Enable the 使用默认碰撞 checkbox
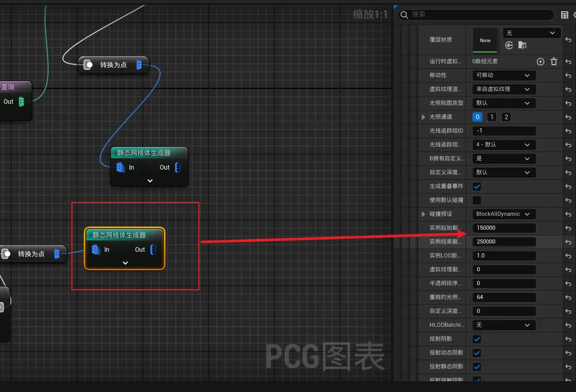Image resolution: width=576 pixels, height=392 pixels. (x=477, y=200)
